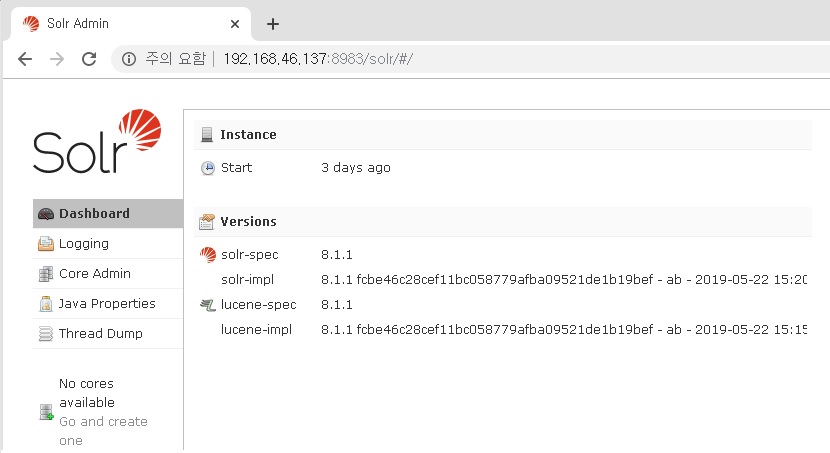Click the Logging inbox icon
Viewport: 830px width, 453px height.
click(x=46, y=243)
